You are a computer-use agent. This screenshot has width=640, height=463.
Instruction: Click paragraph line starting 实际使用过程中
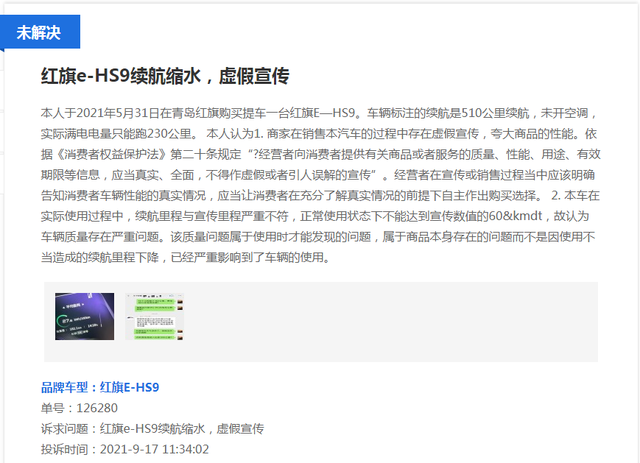tap(315, 216)
